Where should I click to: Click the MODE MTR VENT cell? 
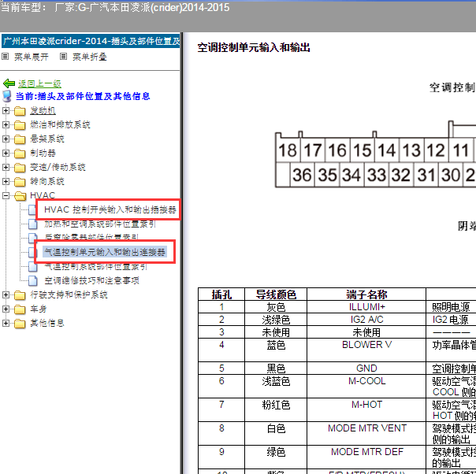366,433
